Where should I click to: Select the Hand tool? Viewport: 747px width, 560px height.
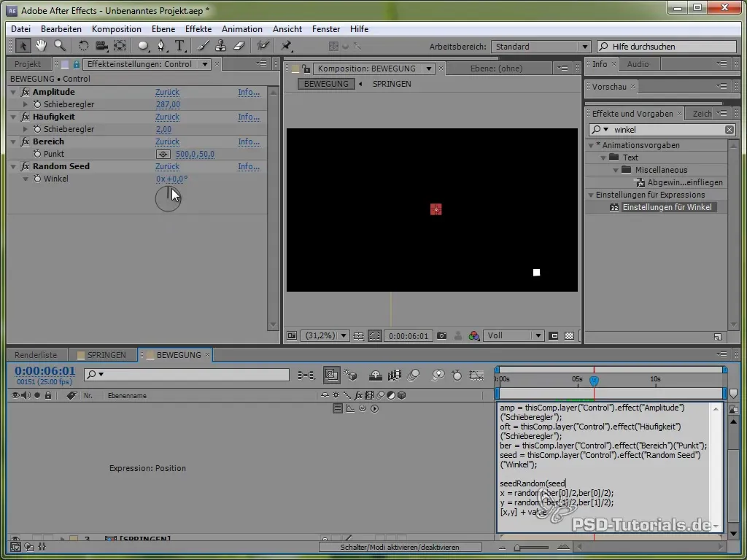41,46
